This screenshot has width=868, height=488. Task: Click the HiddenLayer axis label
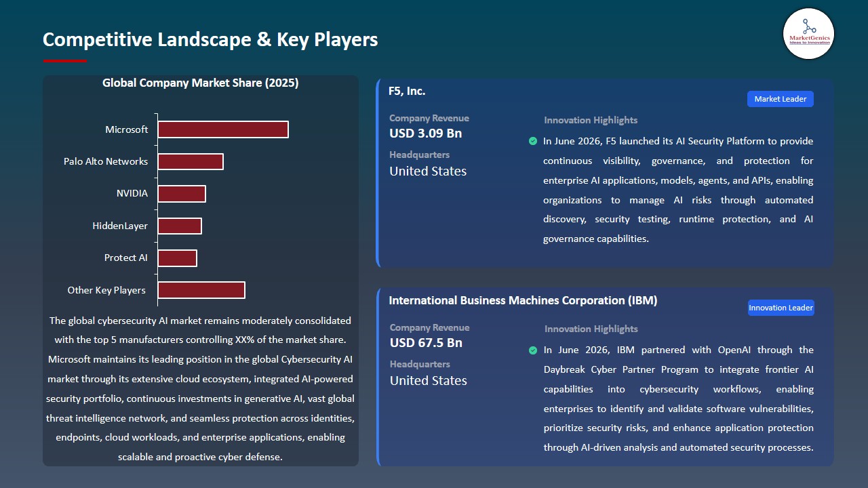coord(120,226)
